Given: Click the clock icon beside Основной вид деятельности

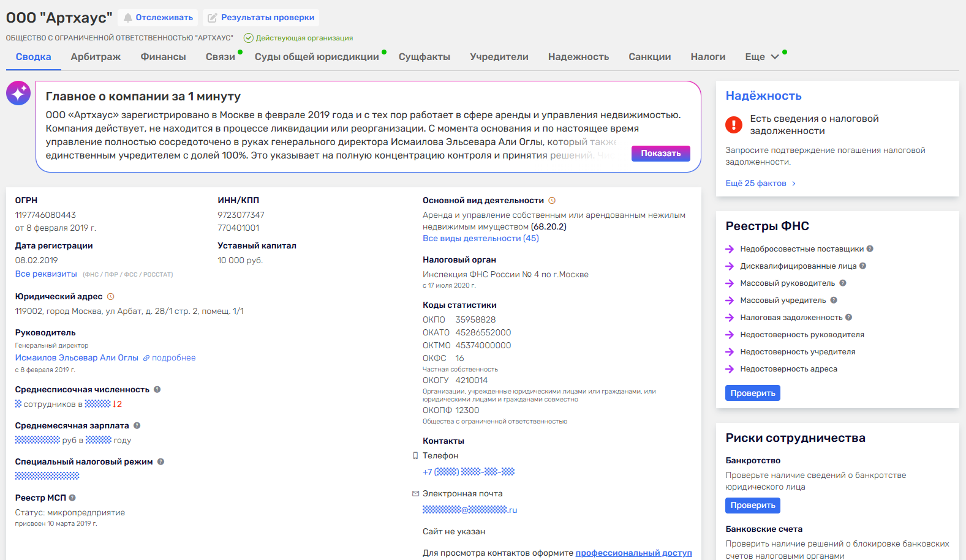Looking at the screenshot, I should [x=552, y=200].
